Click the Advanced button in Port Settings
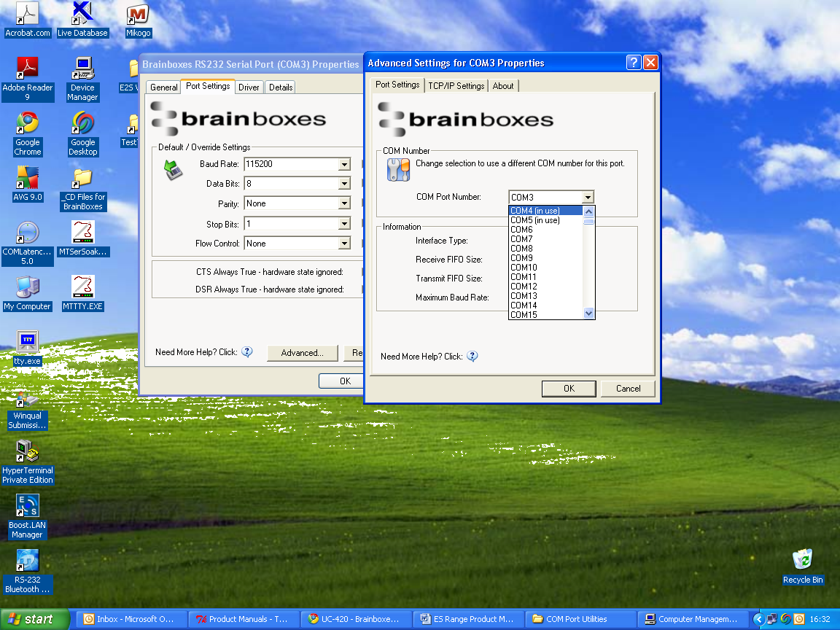This screenshot has width=840, height=630. click(x=302, y=352)
